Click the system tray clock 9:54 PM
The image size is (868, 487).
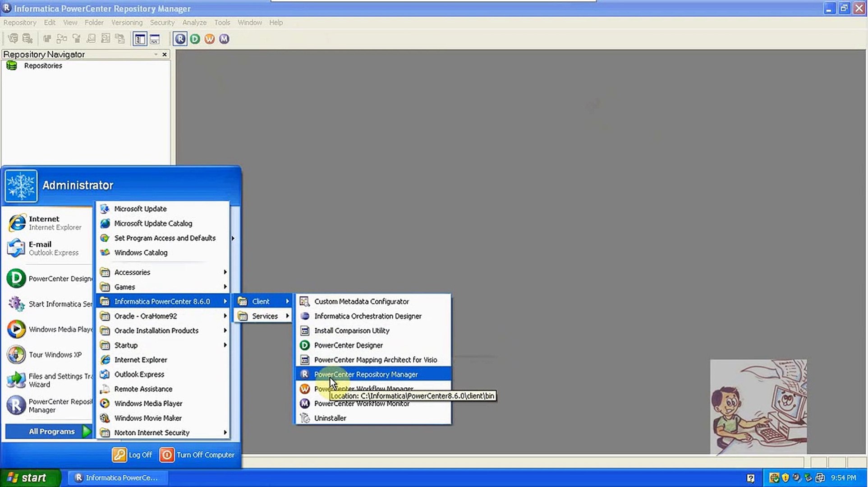(844, 478)
